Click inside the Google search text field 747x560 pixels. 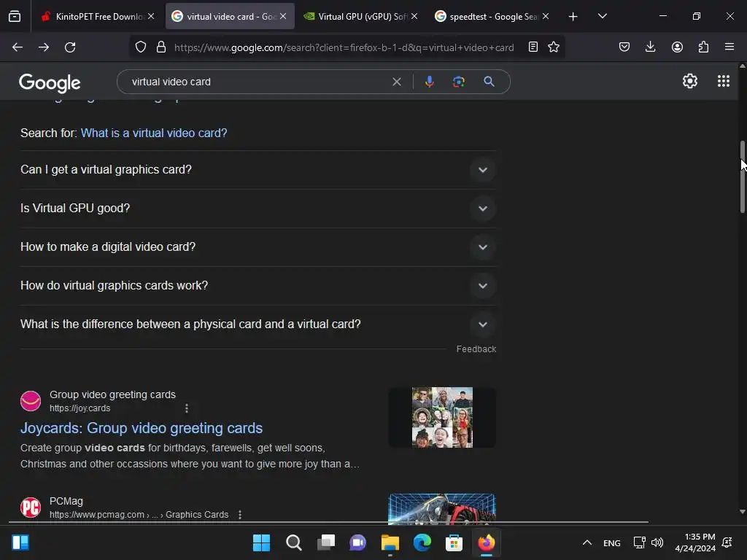tap(258, 82)
